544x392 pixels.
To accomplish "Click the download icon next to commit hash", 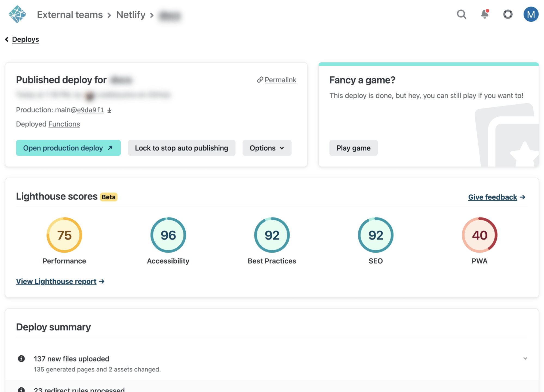I will (109, 110).
